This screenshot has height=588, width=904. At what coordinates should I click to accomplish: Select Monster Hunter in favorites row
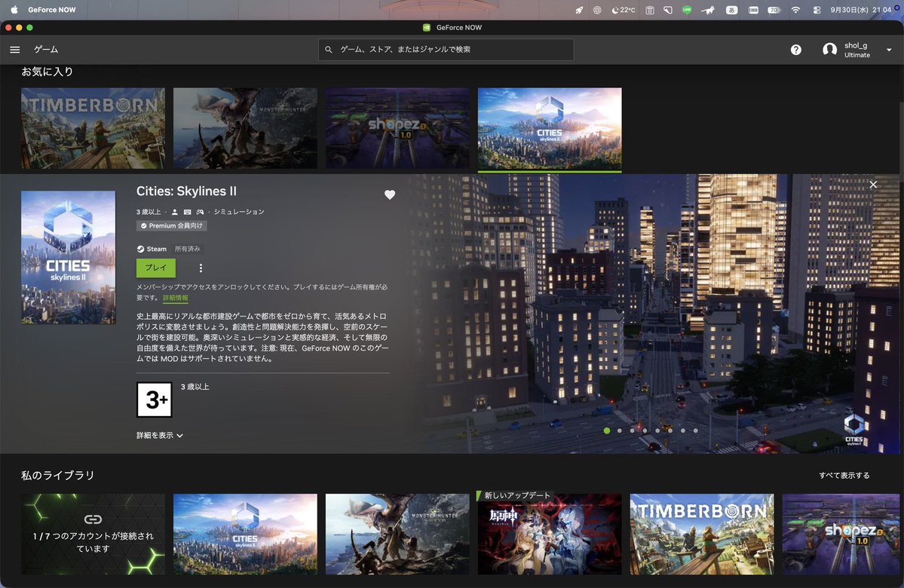[x=245, y=128]
